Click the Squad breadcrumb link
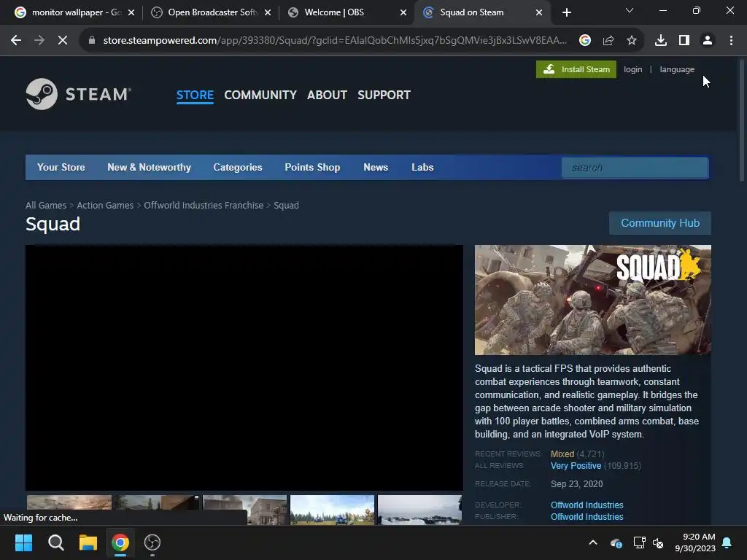 (x=286, y=205)
